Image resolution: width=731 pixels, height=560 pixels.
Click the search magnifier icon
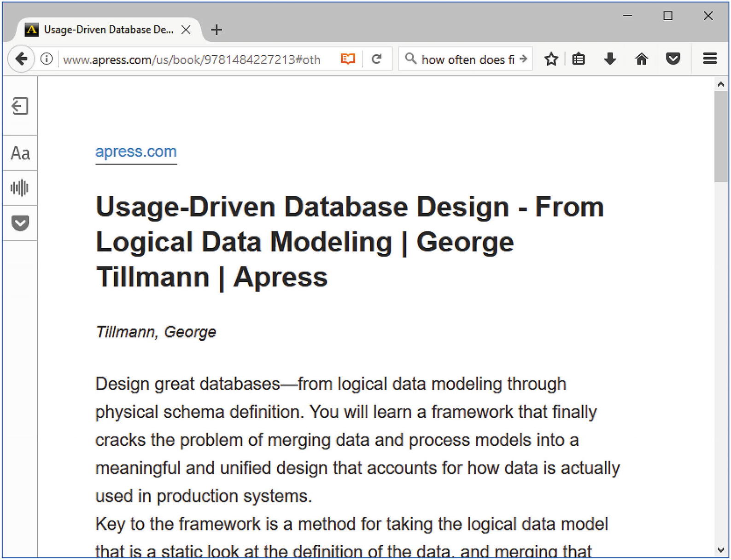(x=410, y=58)
